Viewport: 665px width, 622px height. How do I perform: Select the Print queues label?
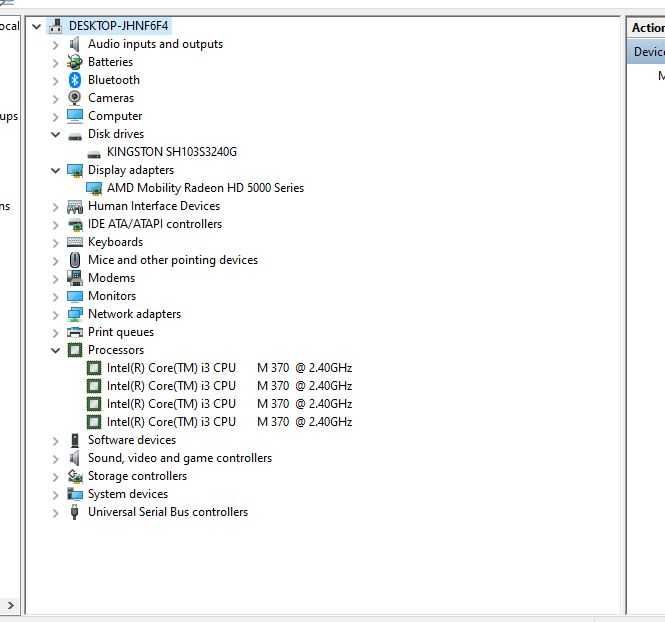tap(121, 332)
